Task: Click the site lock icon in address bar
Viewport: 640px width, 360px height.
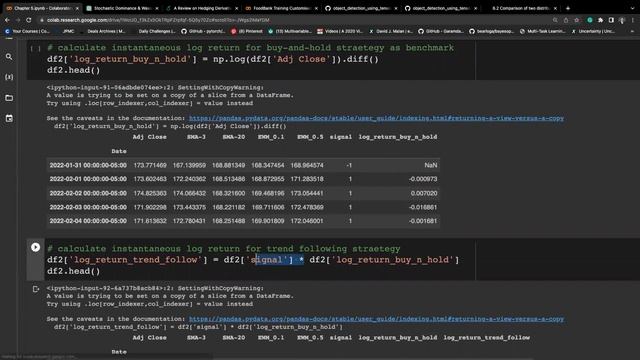Action: [42, 20]
